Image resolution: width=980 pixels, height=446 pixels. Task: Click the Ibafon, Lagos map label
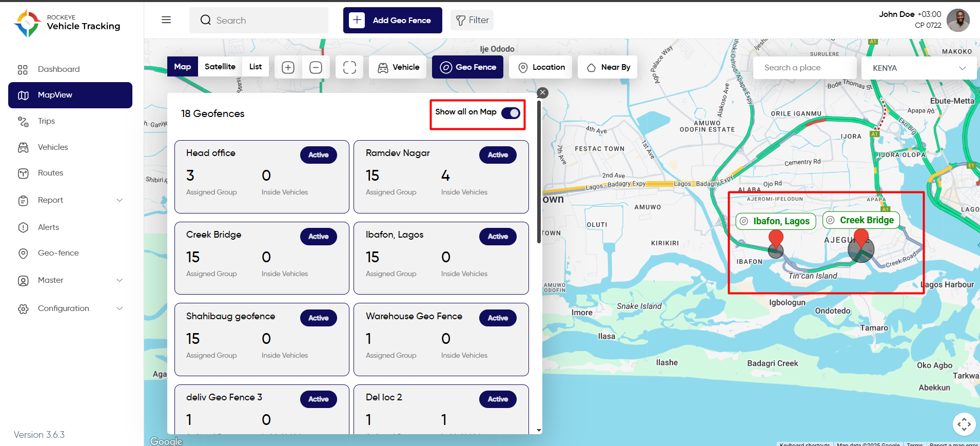(776, 221)
